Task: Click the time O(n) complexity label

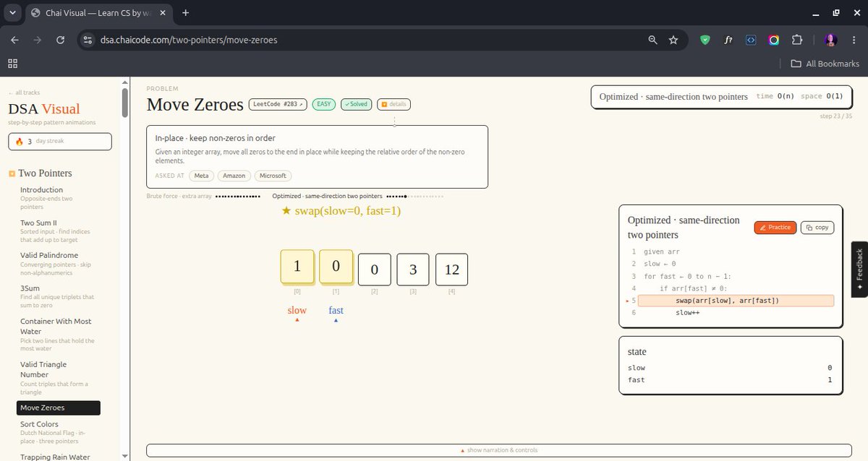Action: click(775, 97)
